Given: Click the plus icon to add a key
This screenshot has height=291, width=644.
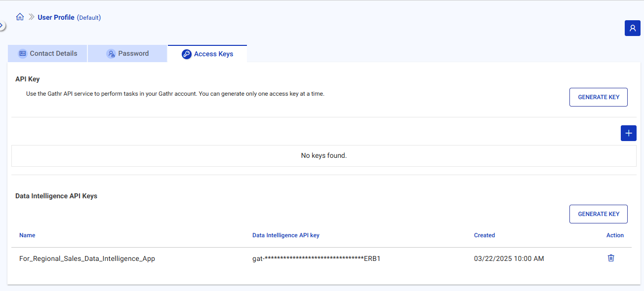Looking at the screenshot, I should [x=628, y=133].
